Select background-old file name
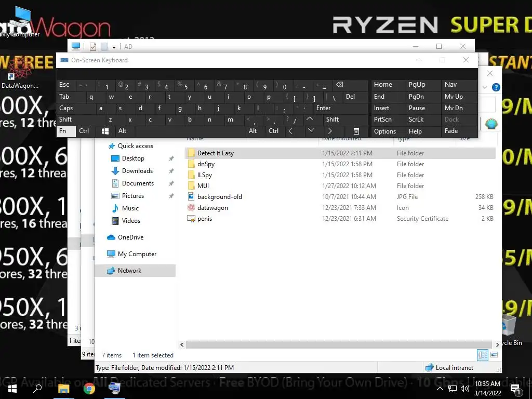 pos(220,197)
